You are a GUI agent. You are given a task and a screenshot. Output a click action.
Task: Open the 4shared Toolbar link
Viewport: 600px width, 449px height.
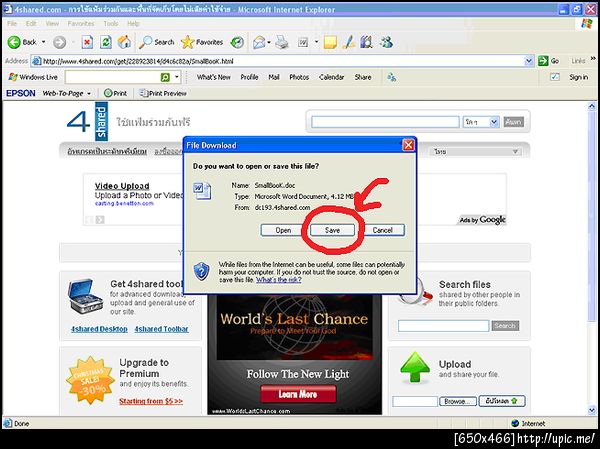[x=161, y=329]
